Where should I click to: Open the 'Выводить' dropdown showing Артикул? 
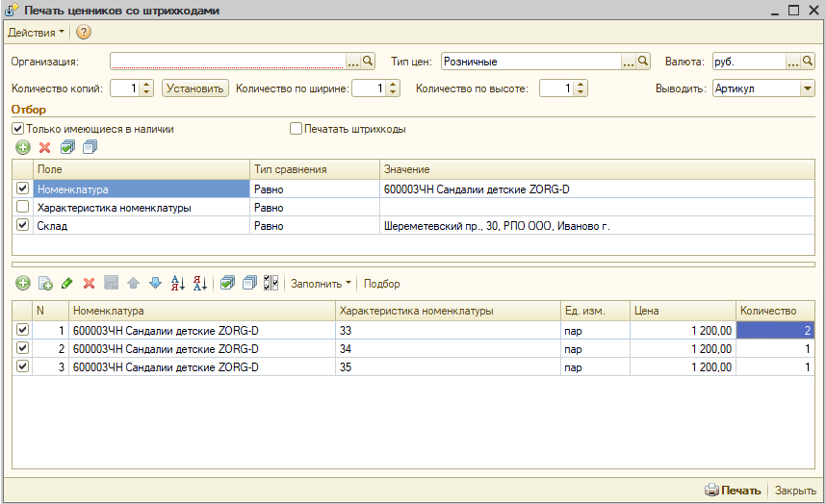(807, 88)
